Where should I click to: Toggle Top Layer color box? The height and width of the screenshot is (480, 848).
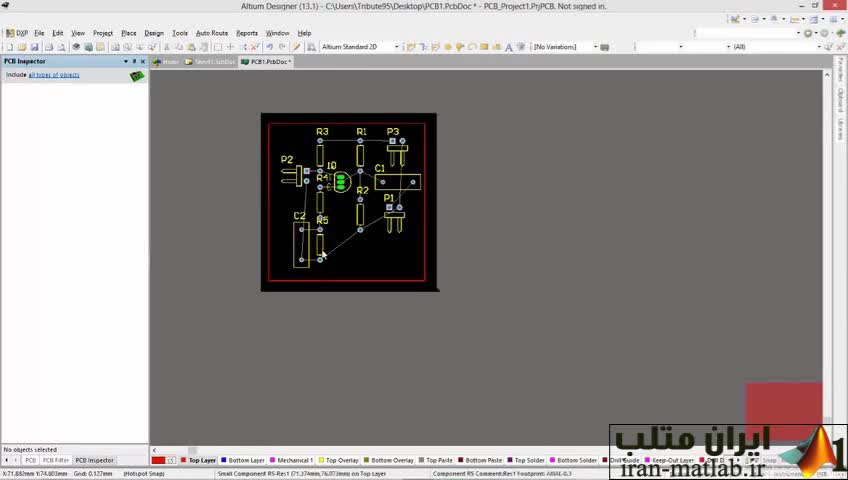click(183, 461)
